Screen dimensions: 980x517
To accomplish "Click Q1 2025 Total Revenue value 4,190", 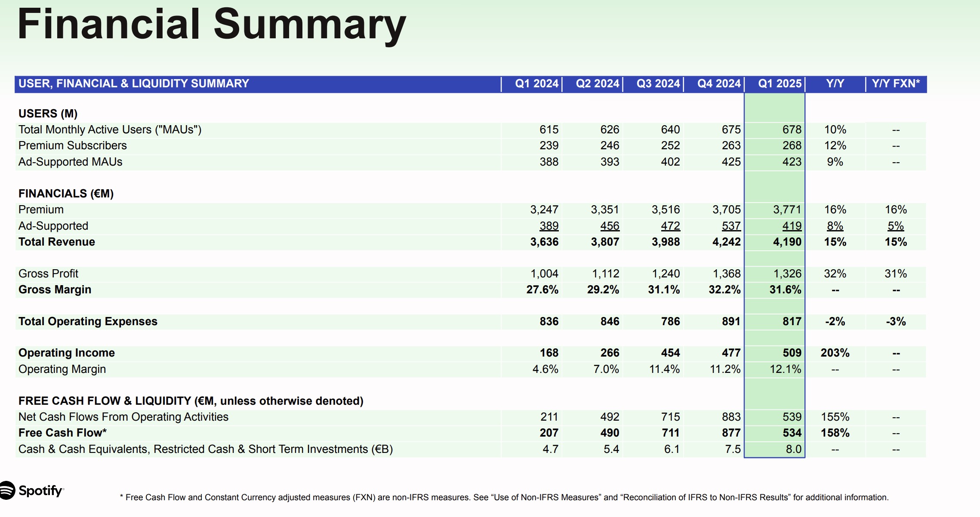I will click(787, 242).
